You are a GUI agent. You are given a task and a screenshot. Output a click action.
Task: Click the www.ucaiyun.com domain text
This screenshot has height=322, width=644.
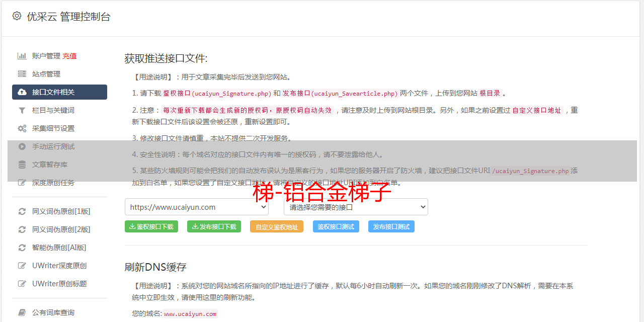pos(190,314)
